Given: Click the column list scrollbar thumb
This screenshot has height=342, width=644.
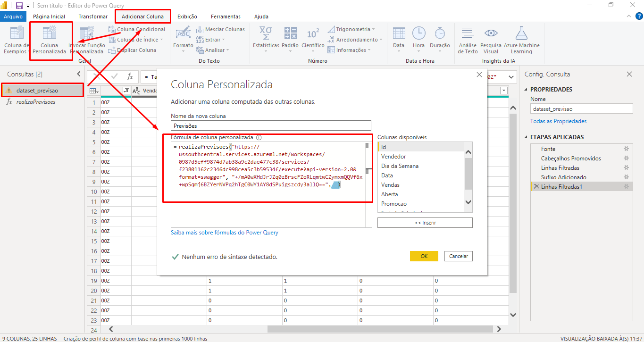Looking at the screenshot, I should click(468, 173).
